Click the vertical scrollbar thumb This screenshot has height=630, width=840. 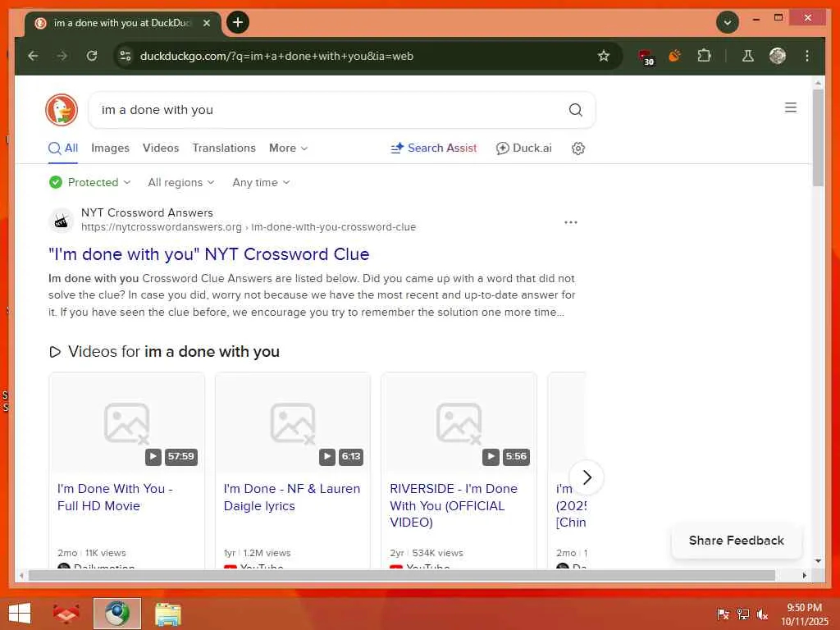tap(818, 138)
